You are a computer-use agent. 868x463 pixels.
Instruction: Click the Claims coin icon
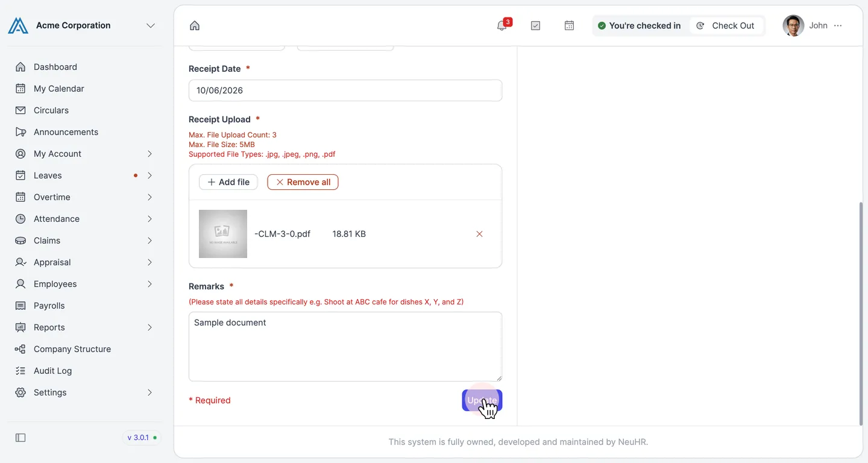tap(20, 241)
